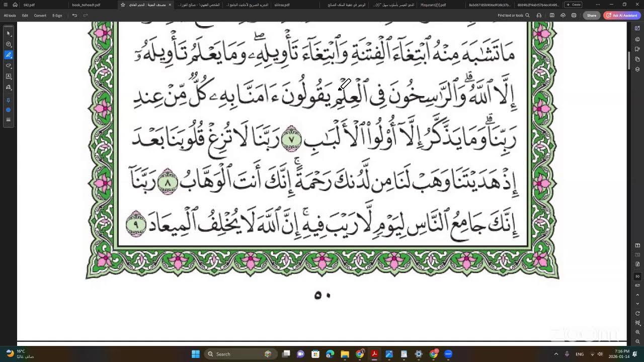Click Find text or tools search
The height and width of the screenshot is (362, 644).
(514, 16)
